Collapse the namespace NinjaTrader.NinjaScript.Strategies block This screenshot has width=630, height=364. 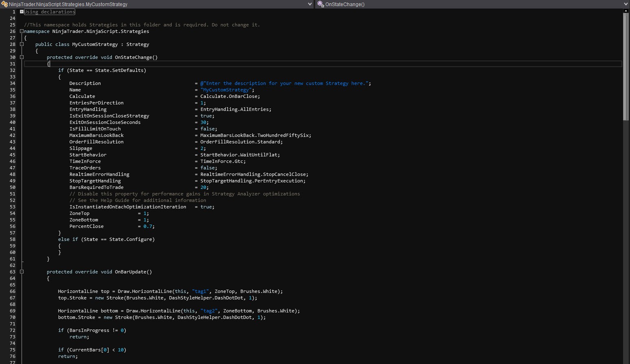click(22, 31)
